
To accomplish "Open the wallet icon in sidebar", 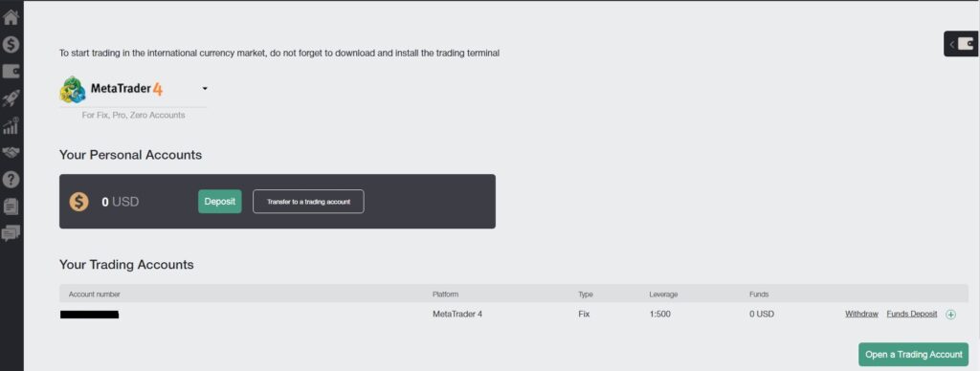I will (11, 71).
